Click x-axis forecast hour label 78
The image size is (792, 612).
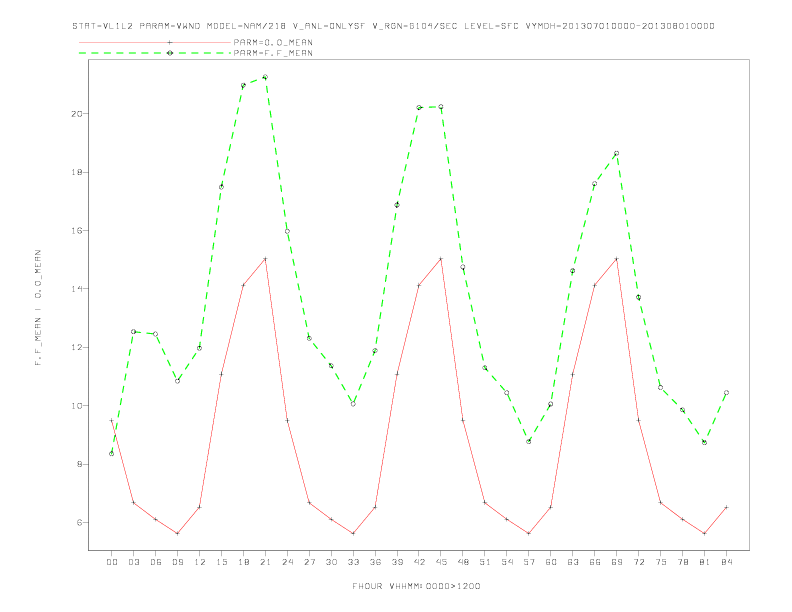682,562
